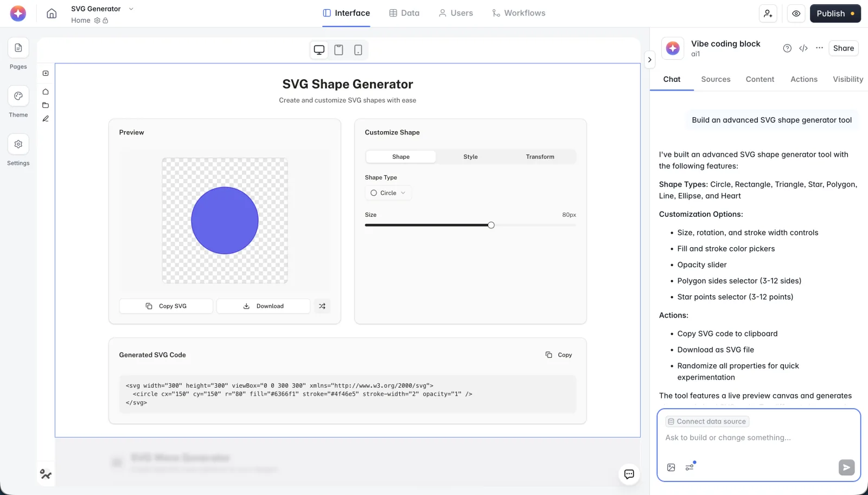Switch to the Interface tab

tap(346, 13)
